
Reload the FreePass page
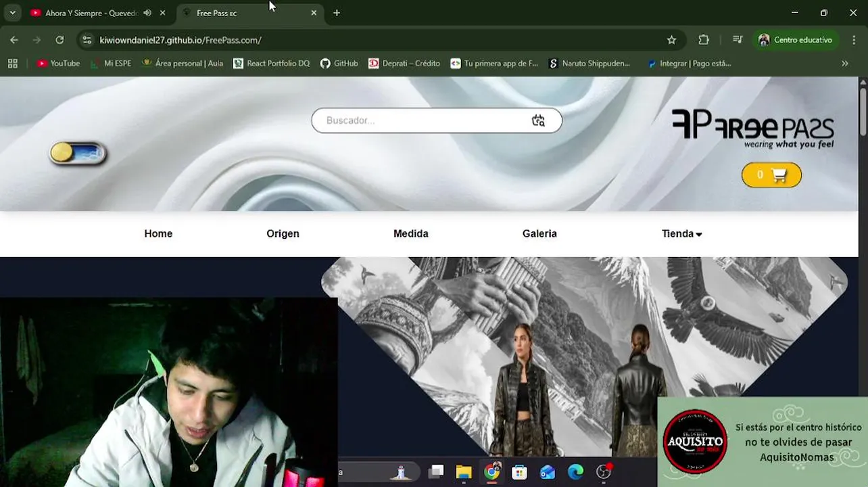(x=59, y=40)
